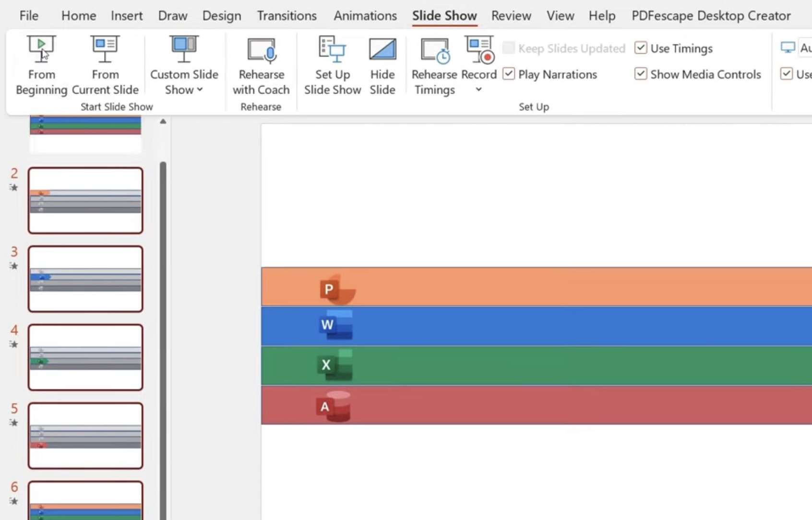Select slide 3 thumbnail

(x=85, y=279)
